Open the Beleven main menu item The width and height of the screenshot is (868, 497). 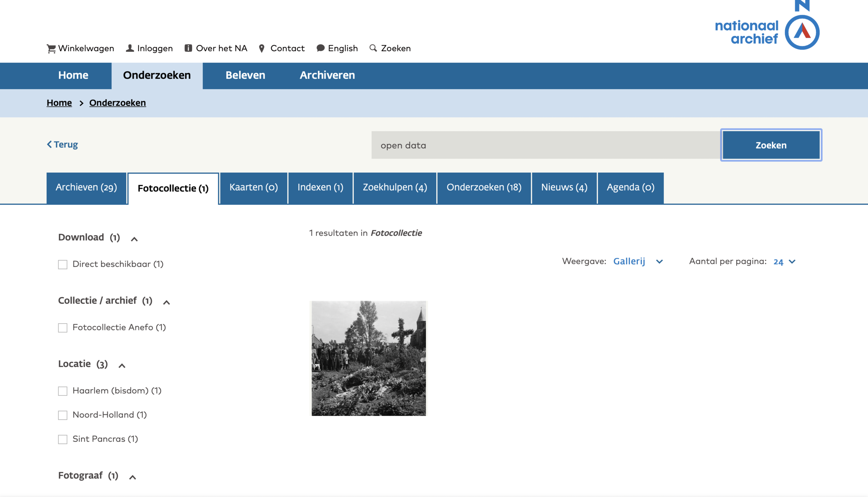tap(245, 75)
